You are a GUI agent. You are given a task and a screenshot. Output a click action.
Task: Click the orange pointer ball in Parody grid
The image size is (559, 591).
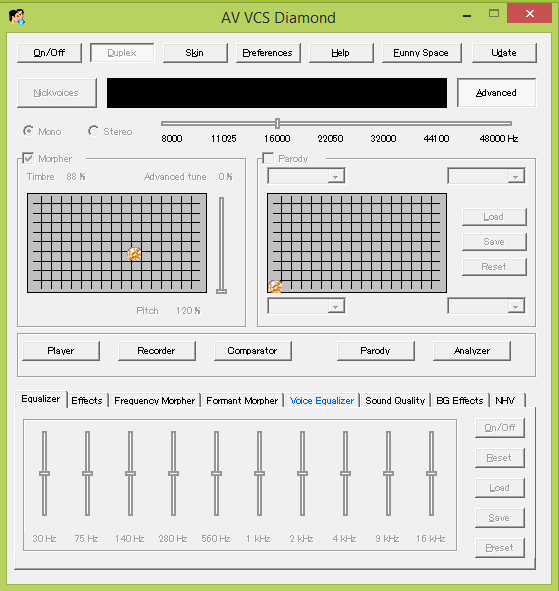(275, 287)
